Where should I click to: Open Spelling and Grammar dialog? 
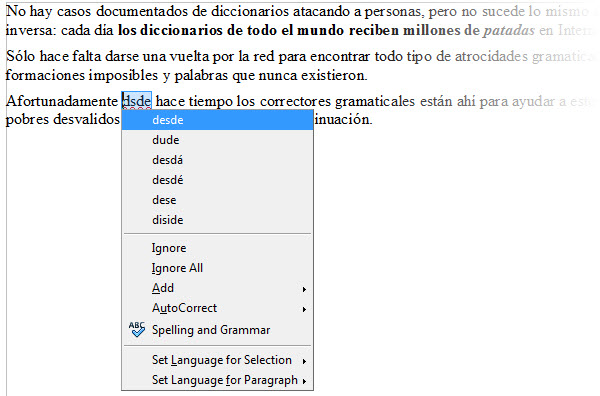tap(217, 329)
